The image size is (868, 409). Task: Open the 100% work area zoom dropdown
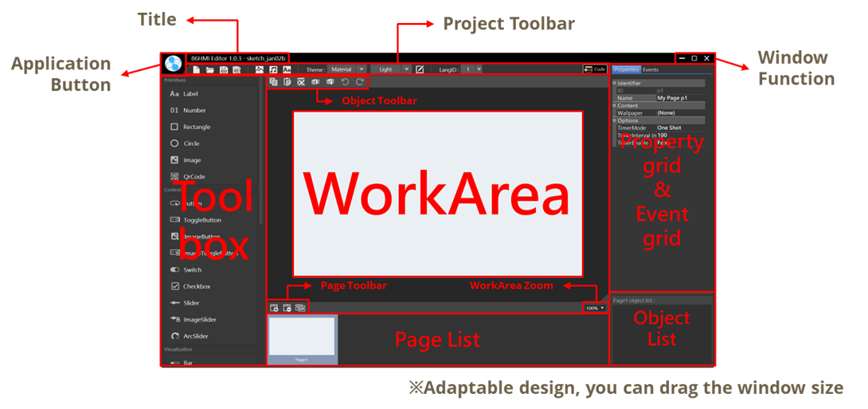(595, 308)
